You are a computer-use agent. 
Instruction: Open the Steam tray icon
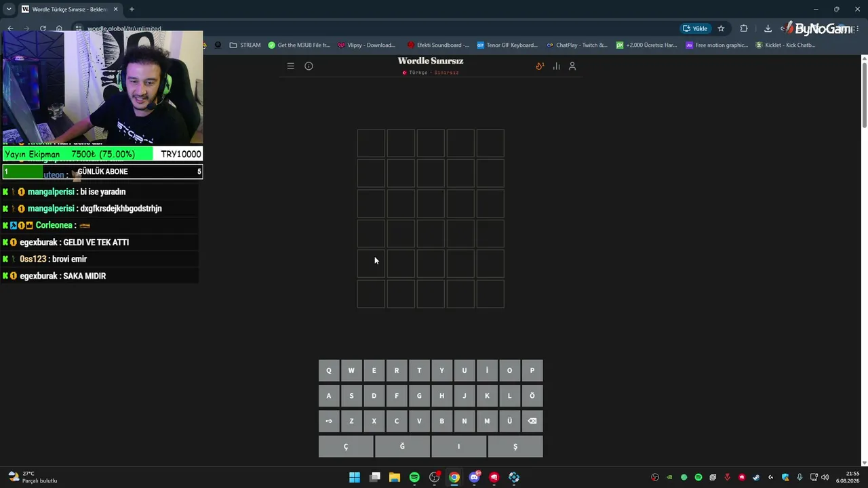756,477
